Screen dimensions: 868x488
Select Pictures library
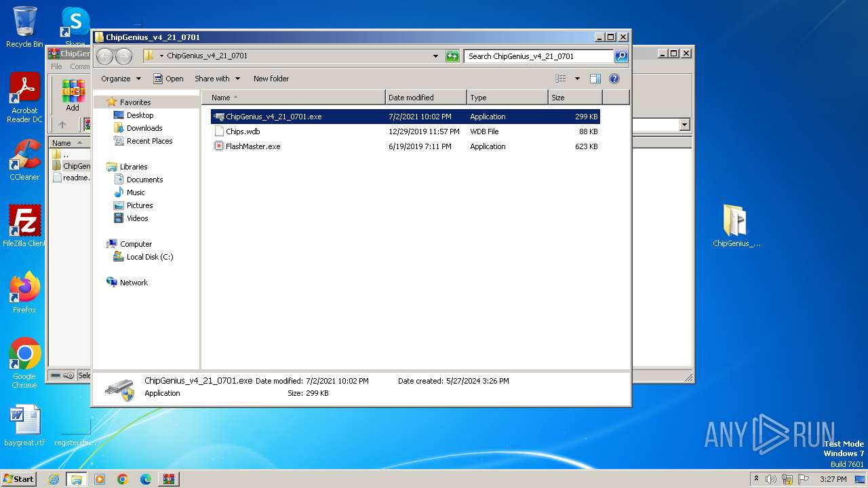[133, 205]
